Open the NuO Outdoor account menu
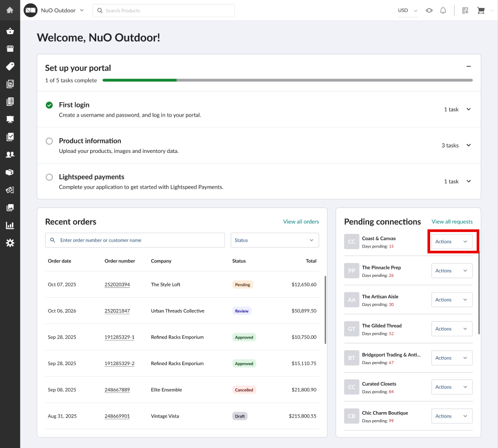 coord(62,10)
